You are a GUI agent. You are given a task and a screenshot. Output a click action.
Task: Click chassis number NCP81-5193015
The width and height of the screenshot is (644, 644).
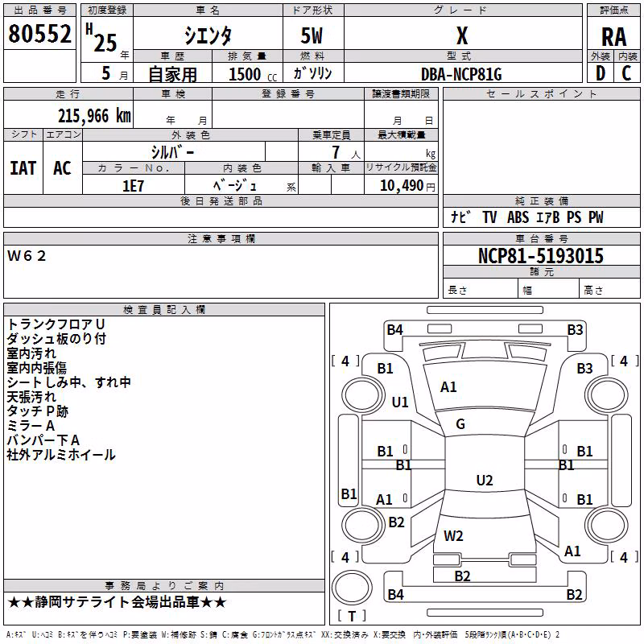click(x=541, y=256)
